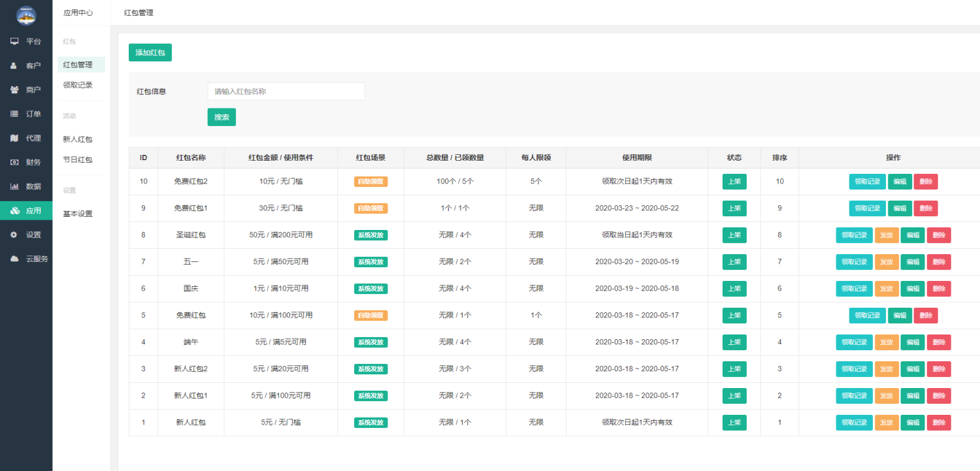The image size is (980, 471).
Task: Toggle 上架 status for 端午
Action: pyautogui.click(x=734, y=342)
